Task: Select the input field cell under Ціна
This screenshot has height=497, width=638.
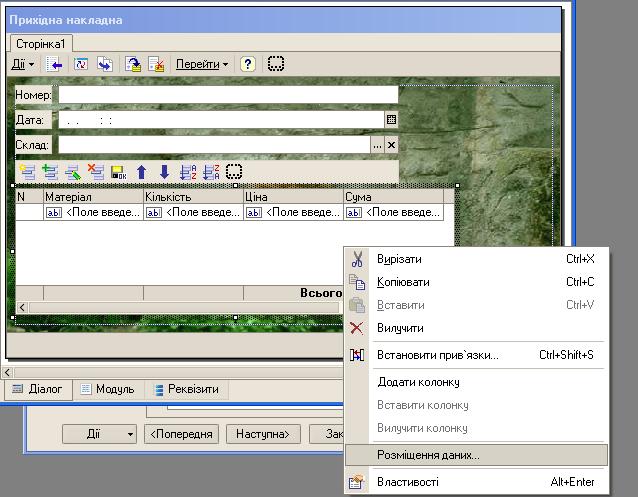Action: (x=293, y=212)
